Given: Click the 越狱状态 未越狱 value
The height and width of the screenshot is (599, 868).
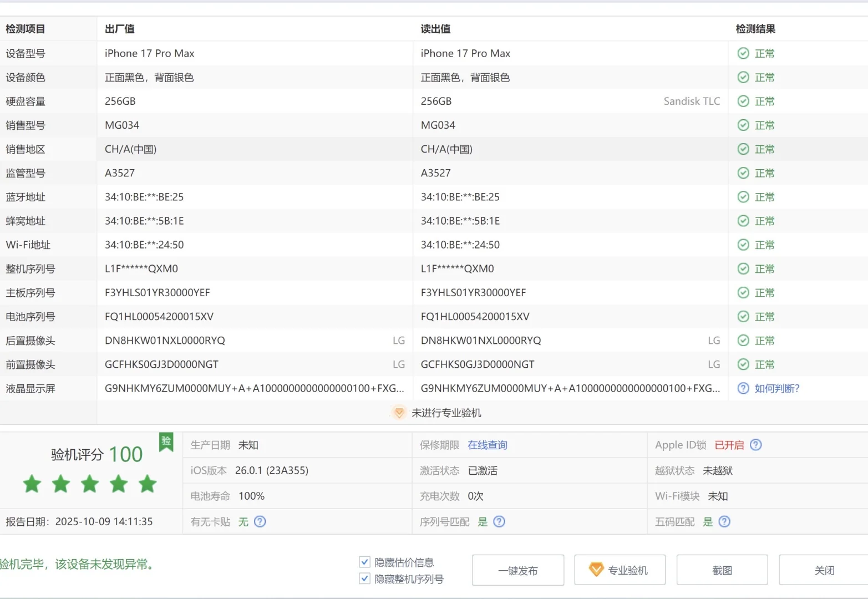Looking at the screenshot, I should tap(718, 470).
